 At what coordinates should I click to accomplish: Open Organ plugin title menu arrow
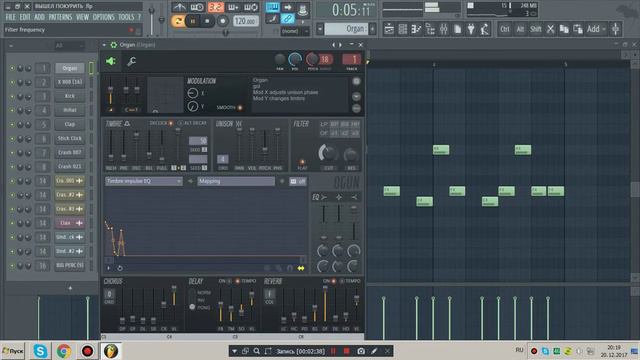104,45
